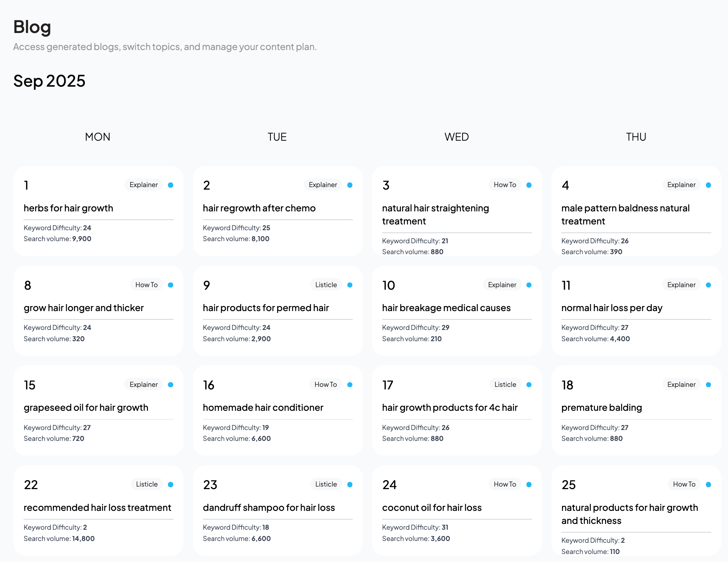The image size is (728, 562).
Task: Toggle the 'How To' pill on the Sep 8 card
Action: pyautogui.click(x=146, y=285)
